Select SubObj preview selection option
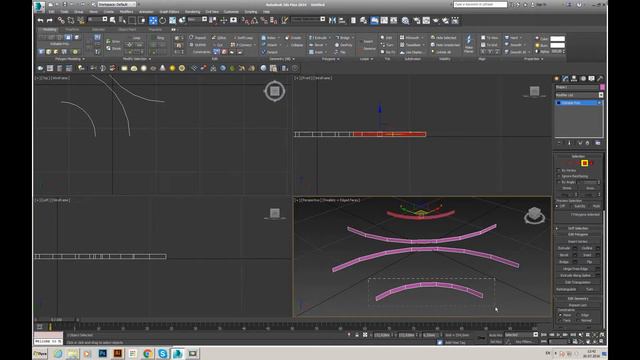Screen dimensions: 640x360 point(579,206)
